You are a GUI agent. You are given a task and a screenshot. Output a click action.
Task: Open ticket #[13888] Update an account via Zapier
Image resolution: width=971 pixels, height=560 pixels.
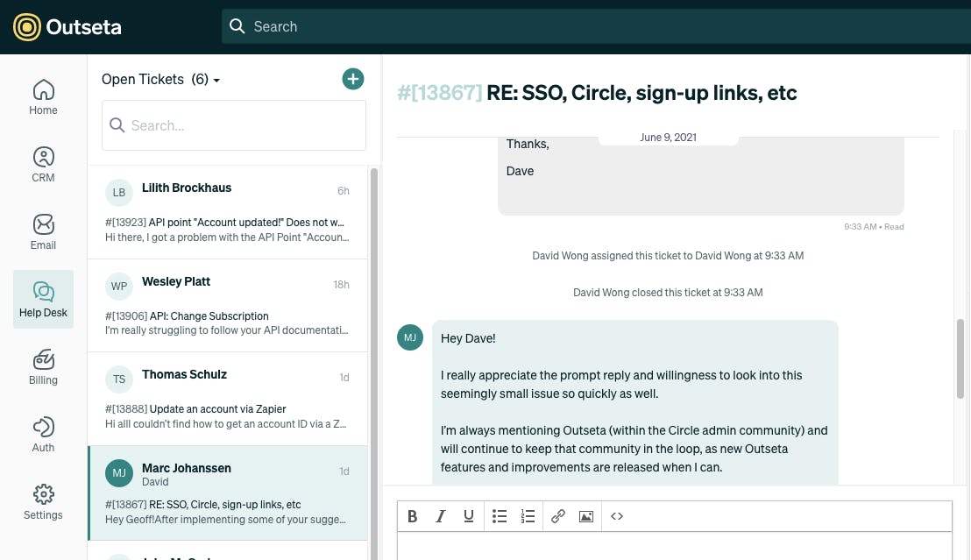pos(195,409)
